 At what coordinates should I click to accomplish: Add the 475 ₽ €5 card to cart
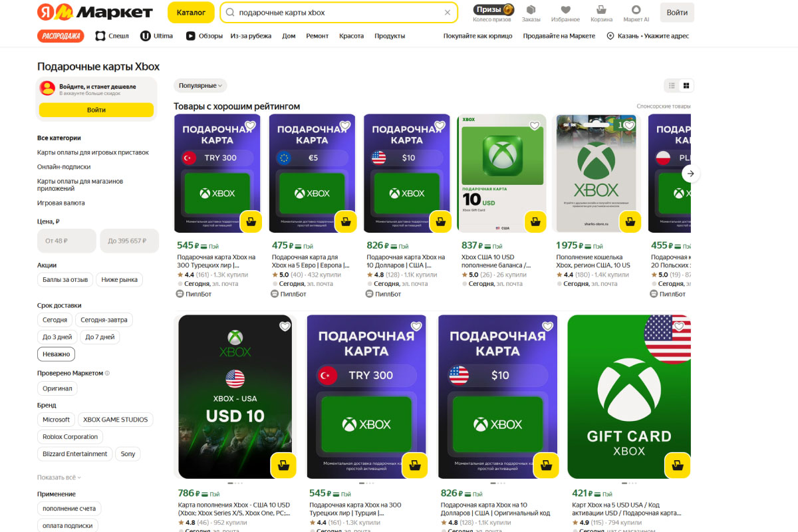point(345,221)
